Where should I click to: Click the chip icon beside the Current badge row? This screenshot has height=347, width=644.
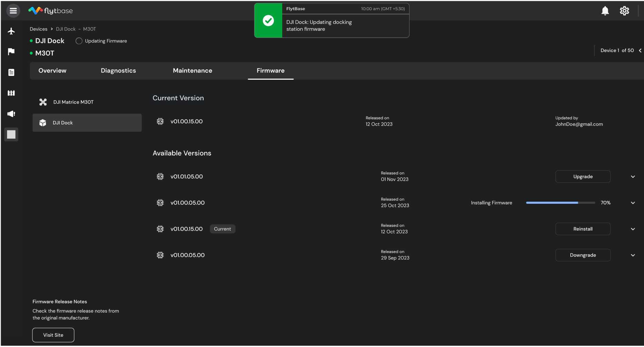(x=160, y=229)
